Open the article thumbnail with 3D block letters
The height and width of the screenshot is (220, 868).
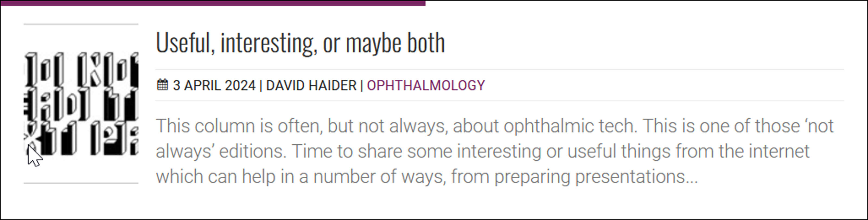pyautogui.click(x=81, y=103)
